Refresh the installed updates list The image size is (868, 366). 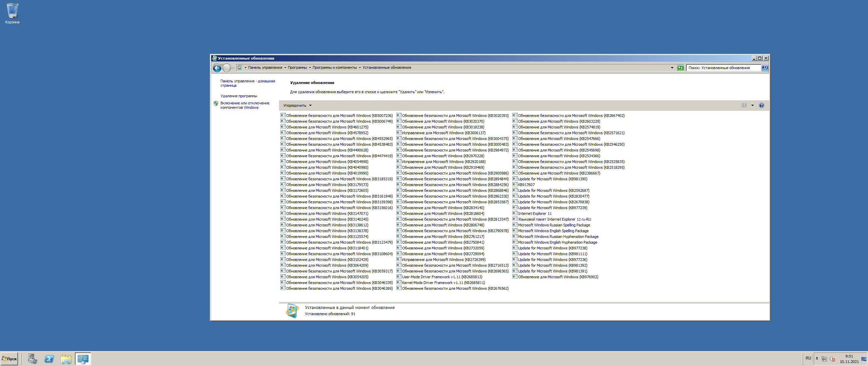[x=680, y=68]
